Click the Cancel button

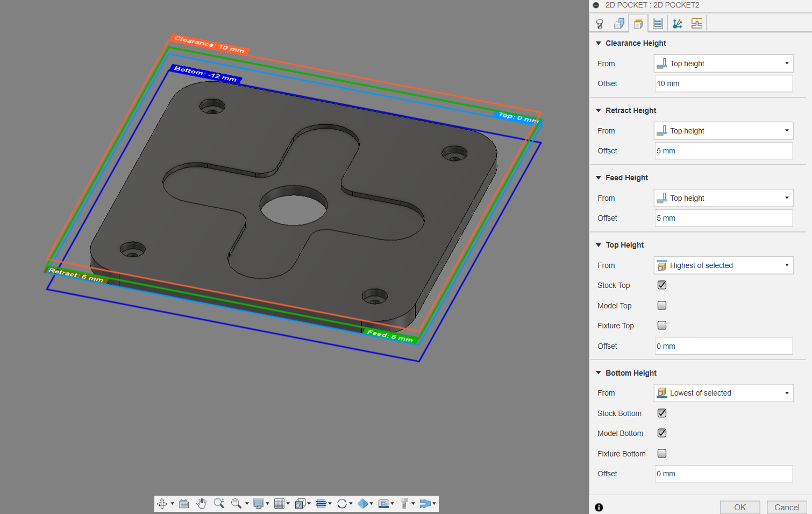point(787,508)
